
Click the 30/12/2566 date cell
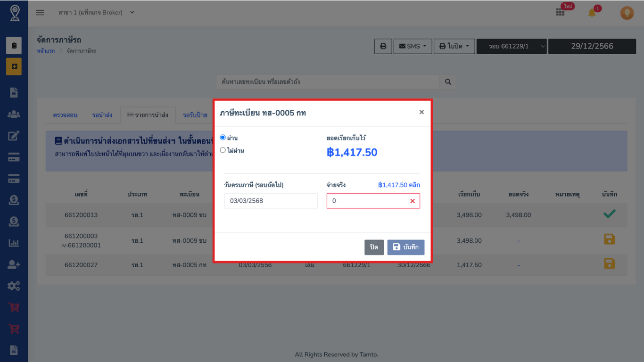point(414,265)
